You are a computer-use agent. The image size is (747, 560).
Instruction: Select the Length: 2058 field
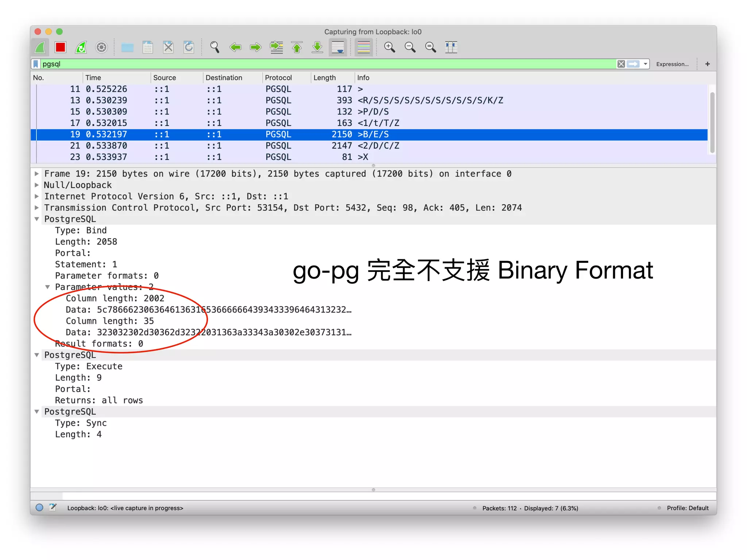pos(86,242)
